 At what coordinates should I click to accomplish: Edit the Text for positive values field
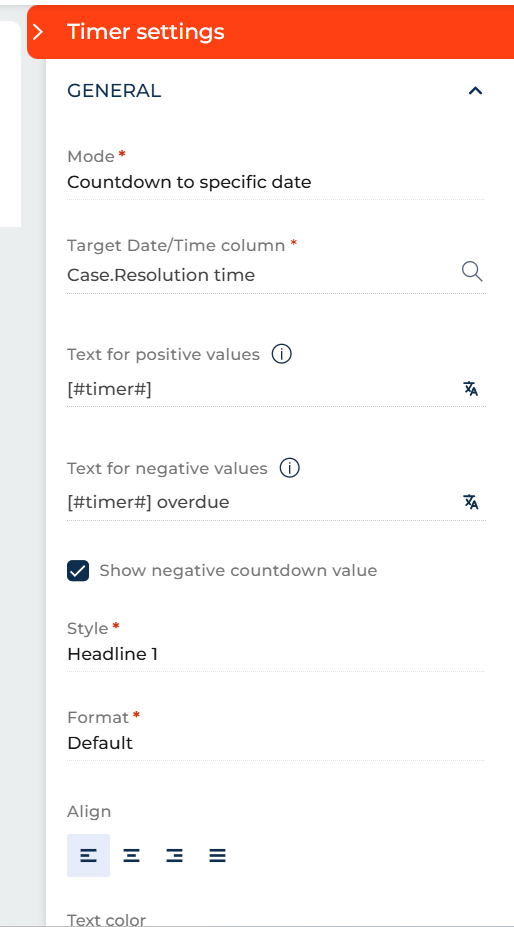pyautogui.click(x=260, y=390)
